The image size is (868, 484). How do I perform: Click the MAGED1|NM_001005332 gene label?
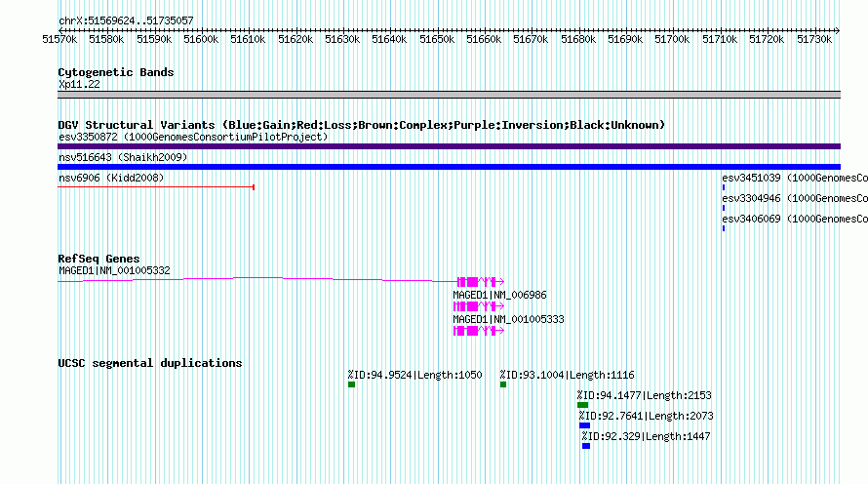(x=114, y=271)
